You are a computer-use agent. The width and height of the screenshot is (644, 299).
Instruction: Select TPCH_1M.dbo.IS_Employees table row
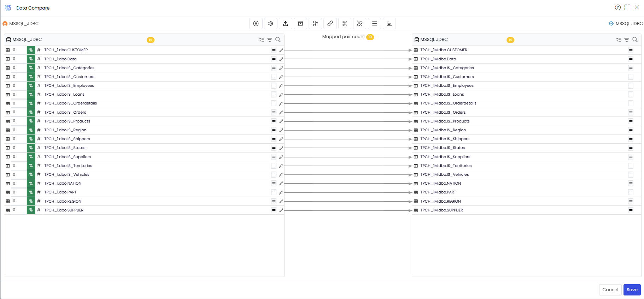click(527, 85)
